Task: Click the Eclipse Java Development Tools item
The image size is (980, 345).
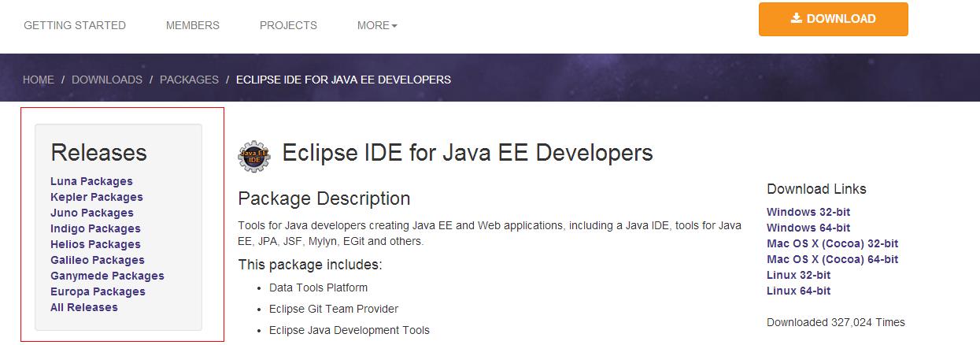Action: (x=349, y=330)
